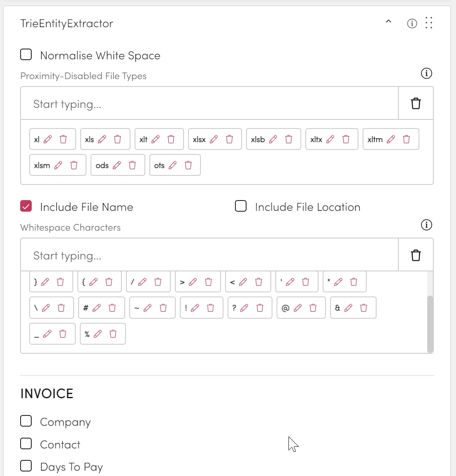Click the TrieEntityExtractor drag handle dots
The image size is (456, 476).
[429, 23]
